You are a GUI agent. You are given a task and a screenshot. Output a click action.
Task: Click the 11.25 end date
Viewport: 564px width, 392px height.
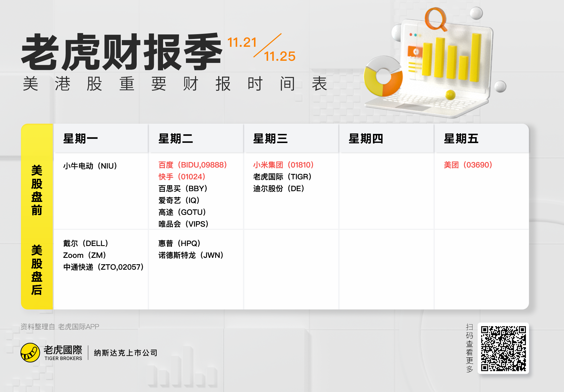[x=280, y=56]
